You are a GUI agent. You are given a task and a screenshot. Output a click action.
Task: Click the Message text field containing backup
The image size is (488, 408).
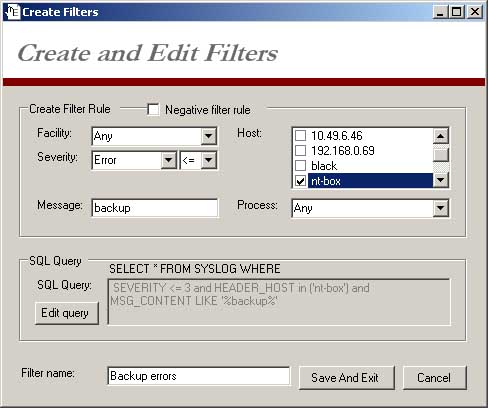coord(155,208)
